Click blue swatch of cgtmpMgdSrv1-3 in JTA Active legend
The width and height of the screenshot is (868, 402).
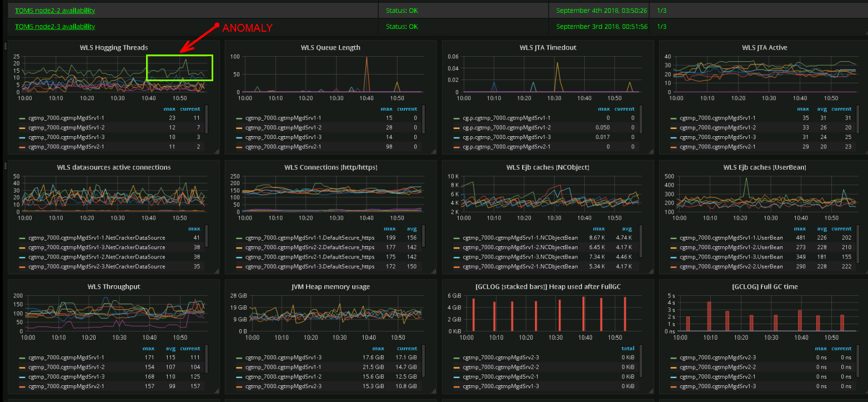[674, 137]
